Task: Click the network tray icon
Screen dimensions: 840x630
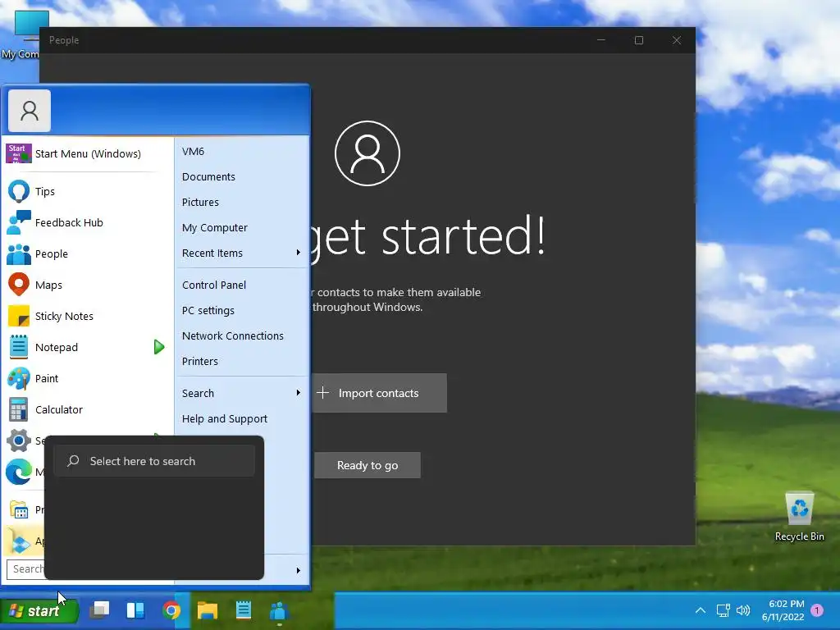Action: (x=724, y=610)
